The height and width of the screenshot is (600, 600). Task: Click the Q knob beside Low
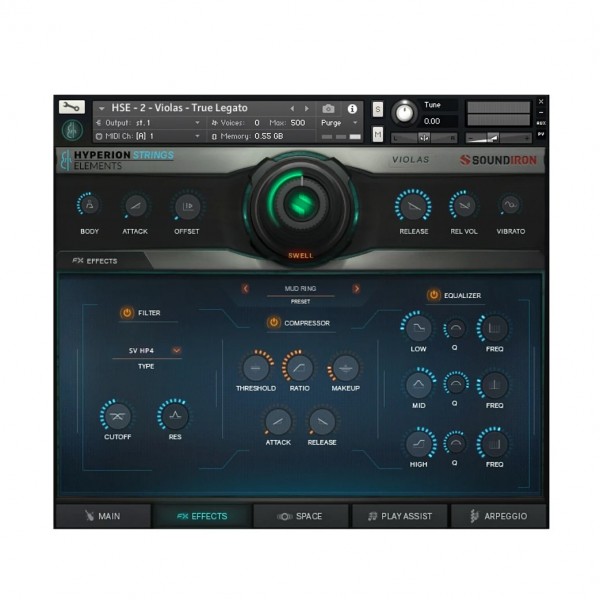455,329
